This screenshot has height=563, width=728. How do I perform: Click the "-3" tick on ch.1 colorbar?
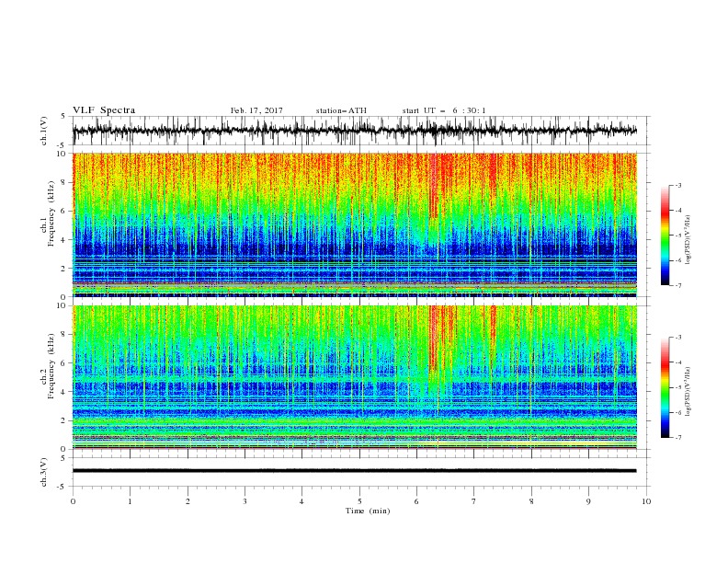(677, 185)
